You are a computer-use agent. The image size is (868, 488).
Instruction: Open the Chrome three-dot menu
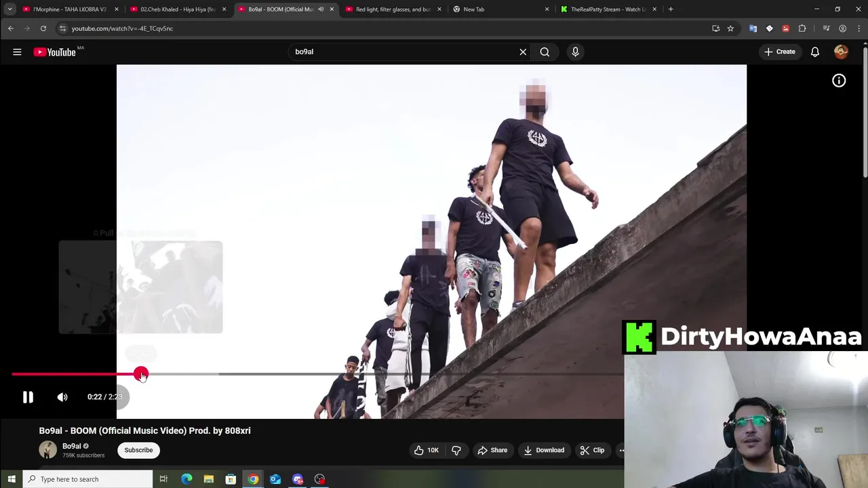(x=858, y=28)
